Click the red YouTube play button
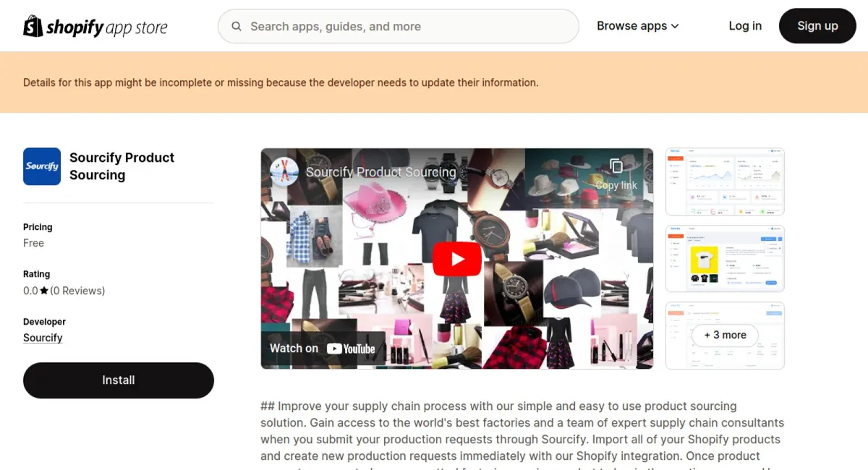 456,258
